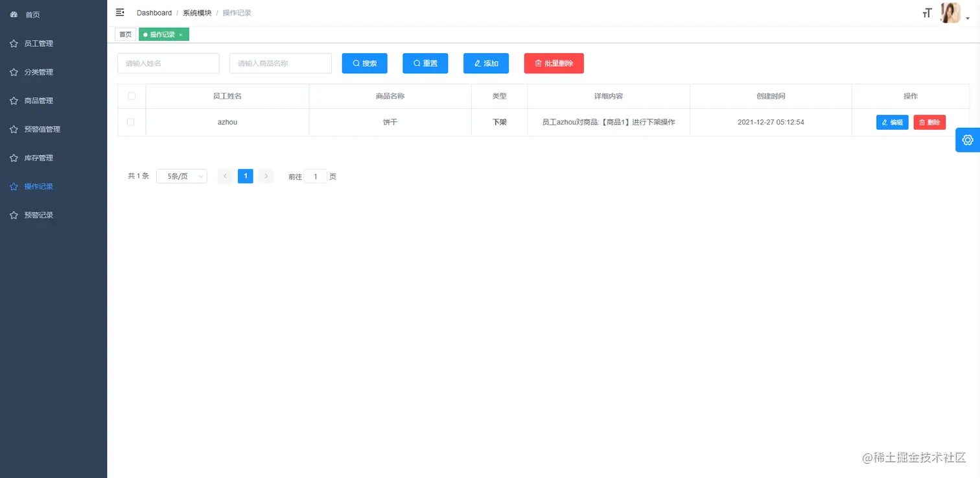Click the 添加 add button

point(486,64)
